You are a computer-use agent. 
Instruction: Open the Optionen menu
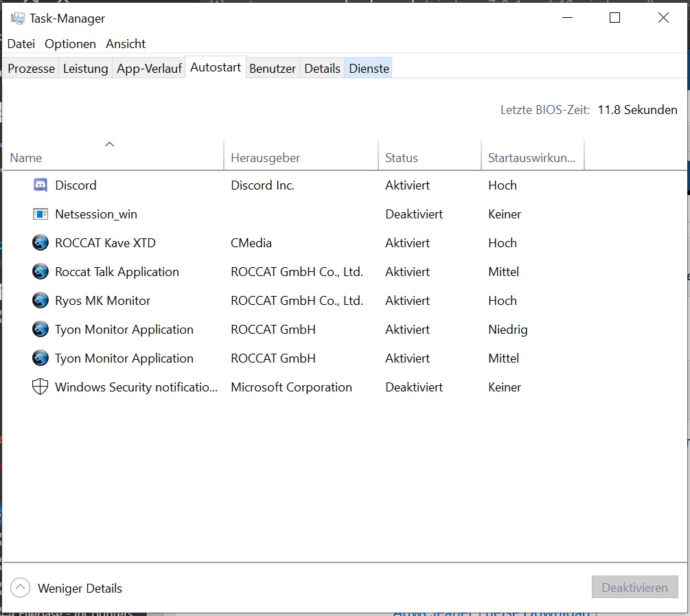[71, 44]
